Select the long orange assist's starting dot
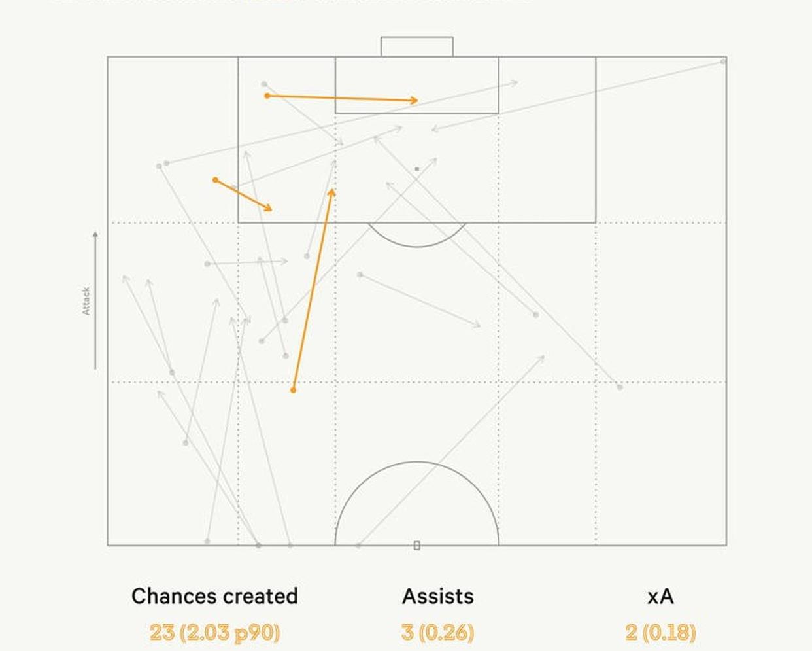The image size is (812, 651). [x=294, y=390]
